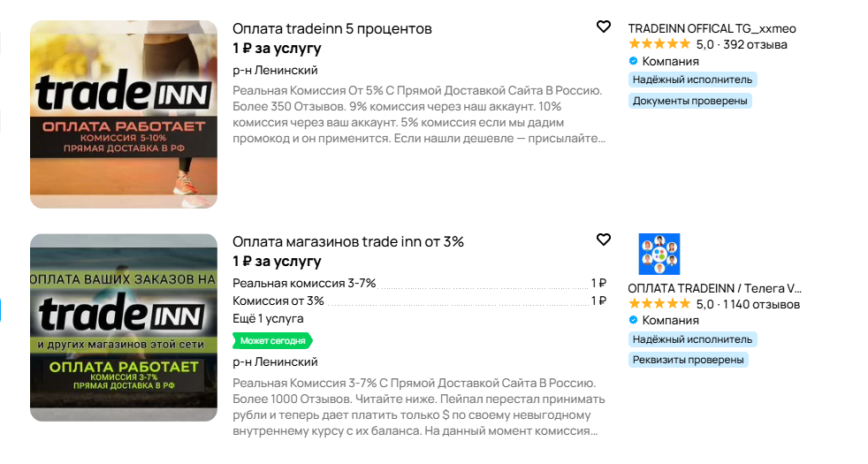The width and height of the screenshot is (868, 464).
Task: Open the first tradeINN listing thumbnail
Action: pyautogui.click(x=124, y=114)
